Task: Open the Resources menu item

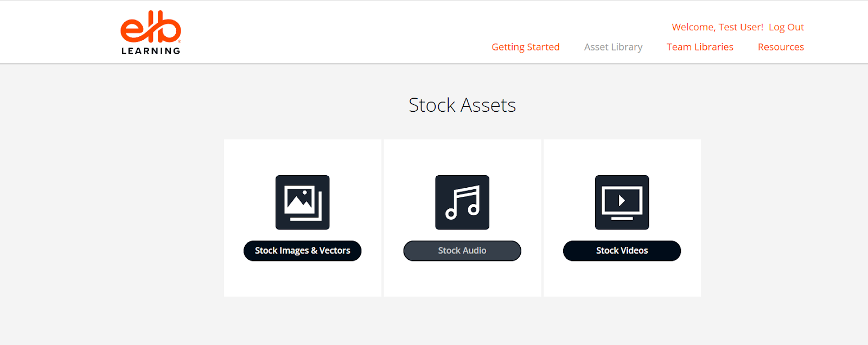Action: coord(781,47)
